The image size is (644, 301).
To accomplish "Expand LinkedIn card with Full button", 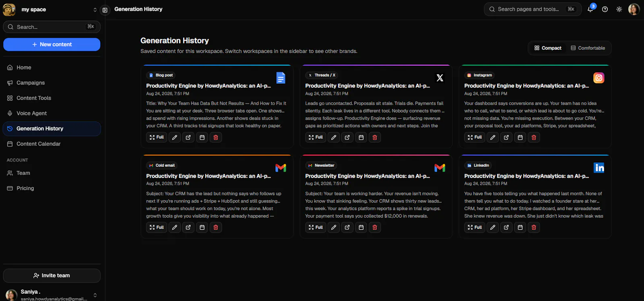I will [x=475, y=227].
